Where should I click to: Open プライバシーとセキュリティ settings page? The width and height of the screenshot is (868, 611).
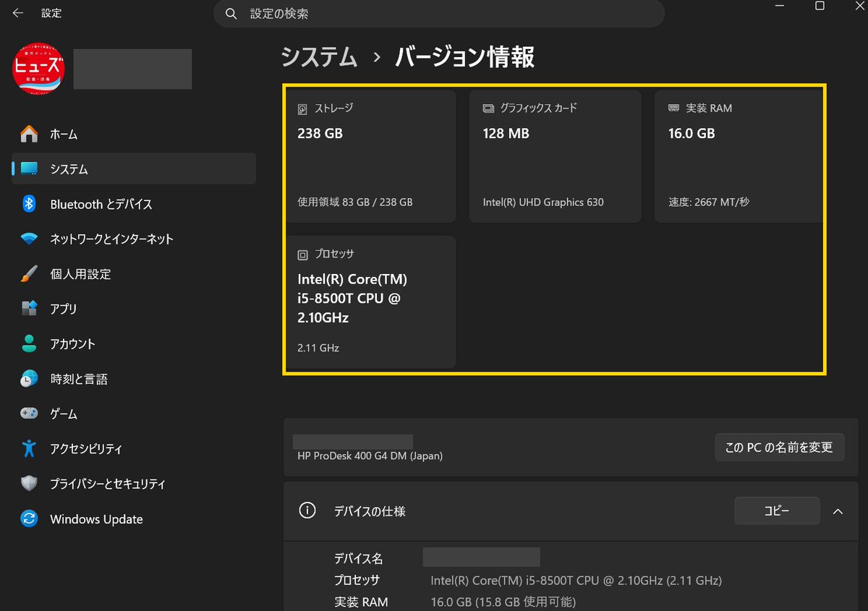(134, 483)
